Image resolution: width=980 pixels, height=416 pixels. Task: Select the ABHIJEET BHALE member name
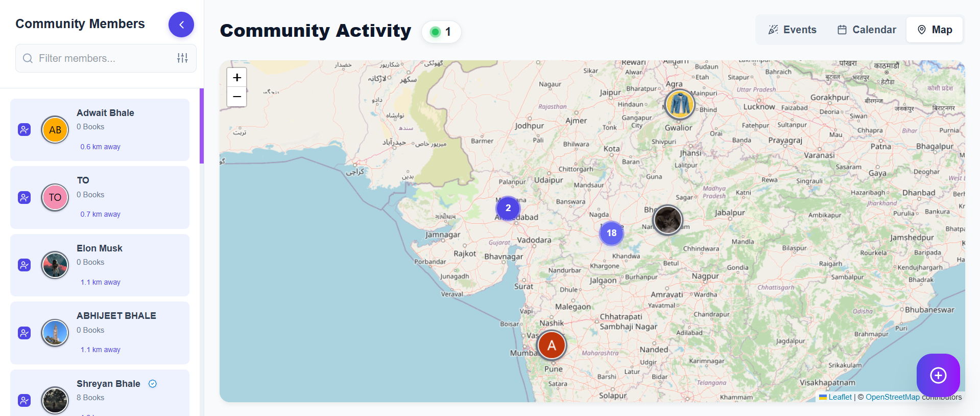(x=116, y=316)
